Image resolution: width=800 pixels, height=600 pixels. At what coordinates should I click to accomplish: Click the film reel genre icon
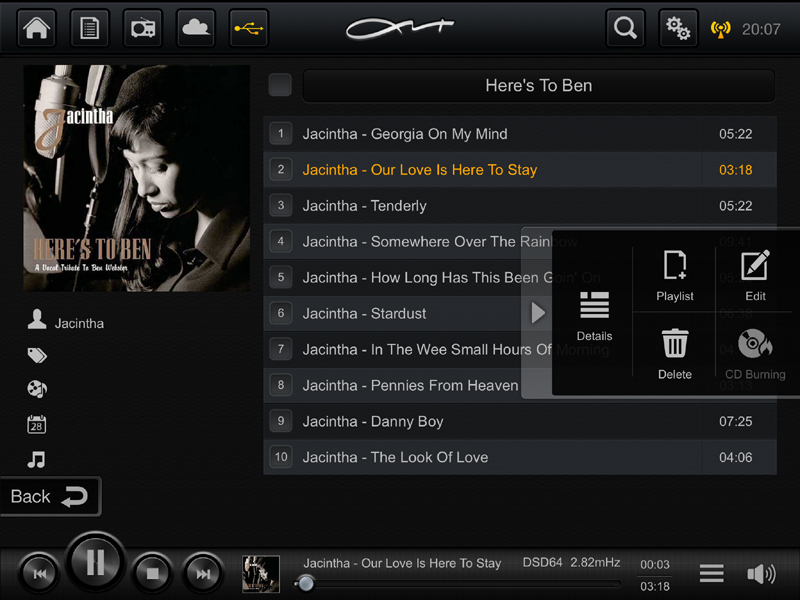click(x=37, y=389)
